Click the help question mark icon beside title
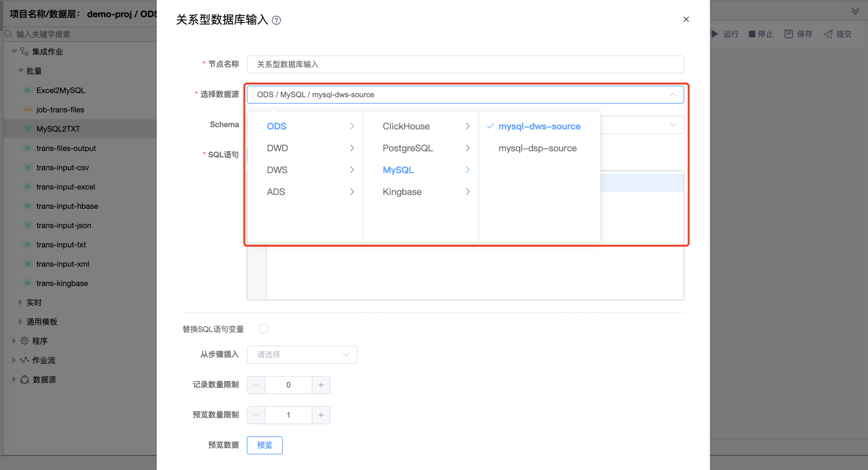The image size is (868, 470). (276, 20)
